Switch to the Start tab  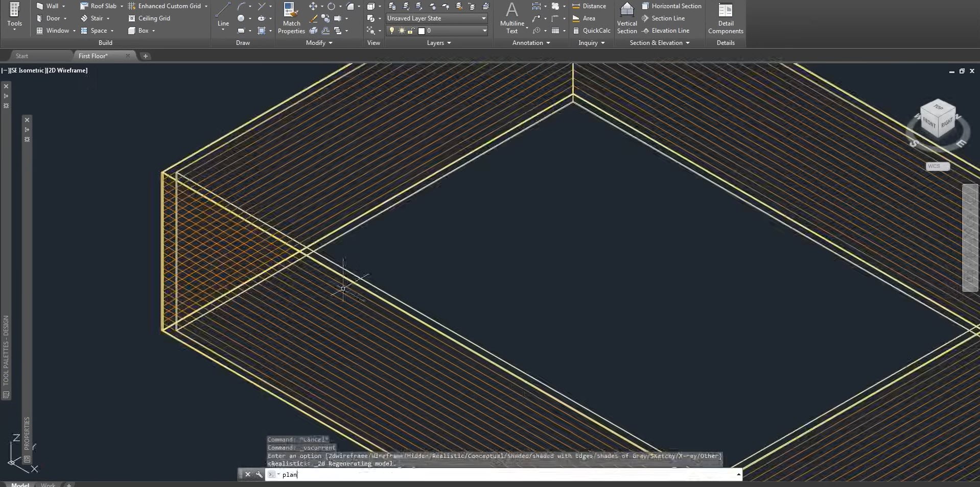22,56
